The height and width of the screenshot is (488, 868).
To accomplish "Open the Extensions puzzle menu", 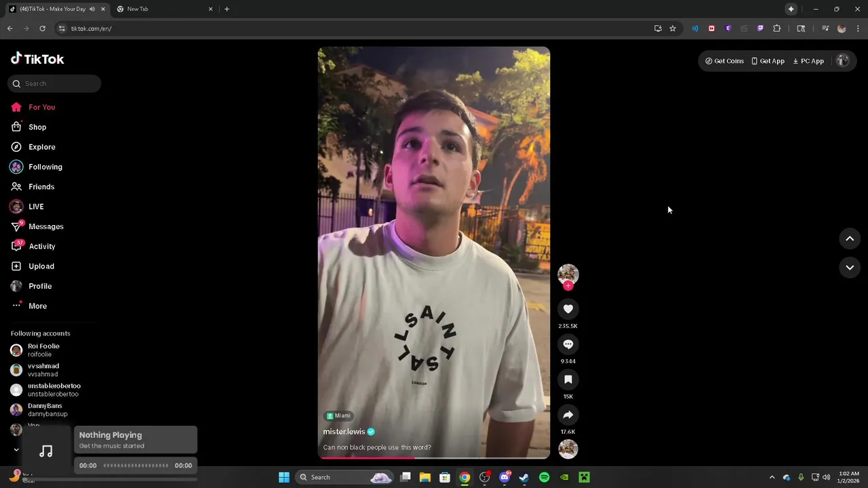I will click(x=777, y=28).
